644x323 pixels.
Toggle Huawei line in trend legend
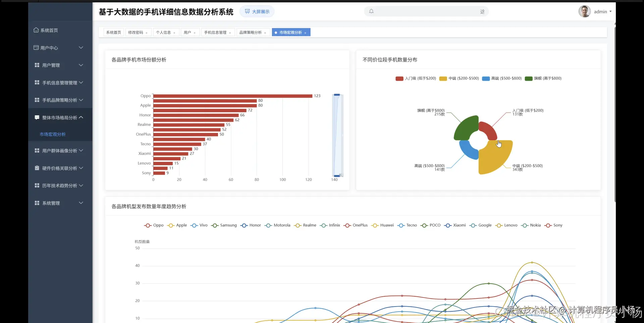point(382,225)
